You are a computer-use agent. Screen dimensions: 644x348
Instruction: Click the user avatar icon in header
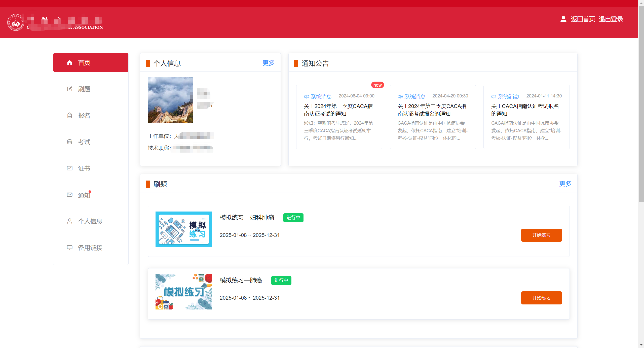[x=563, y=19]
